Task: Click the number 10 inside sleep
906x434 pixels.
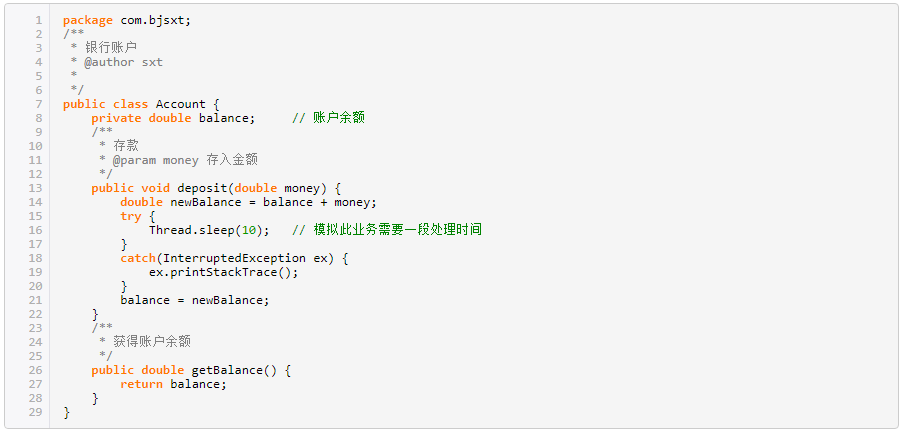Action: coord(248,230)
